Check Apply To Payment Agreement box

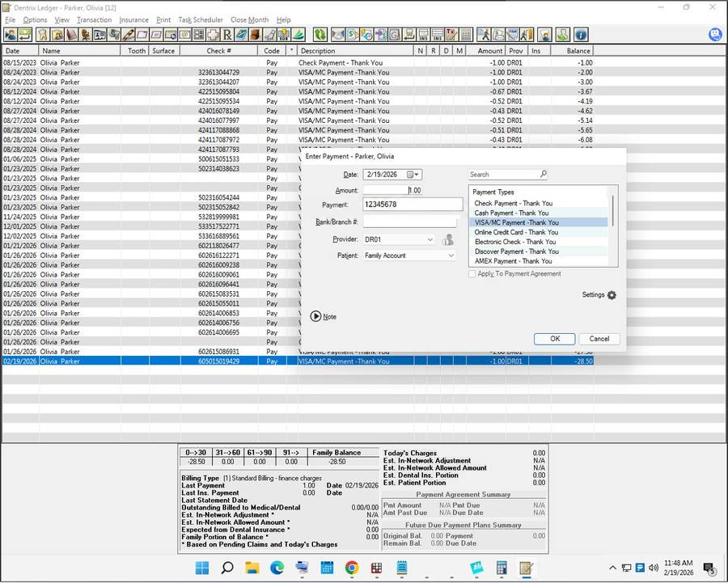click(x=472, y=274)
